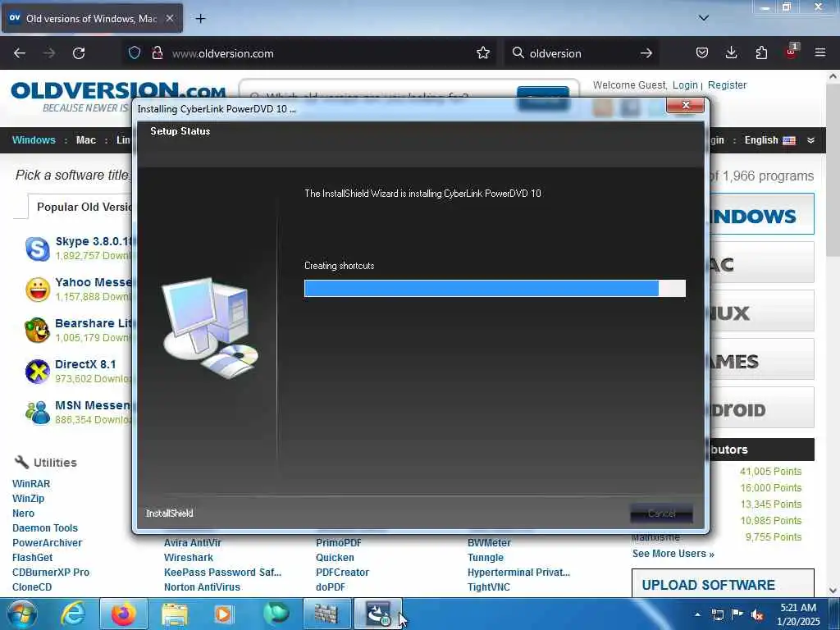Open the Wireshark link
840x630 pixels.
[189, 558]
